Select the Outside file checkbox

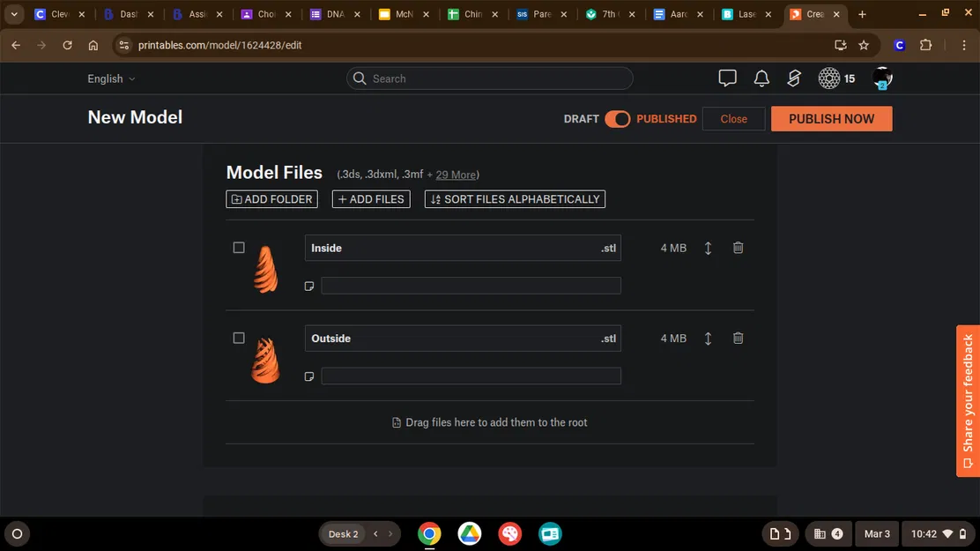click(239, 339)
